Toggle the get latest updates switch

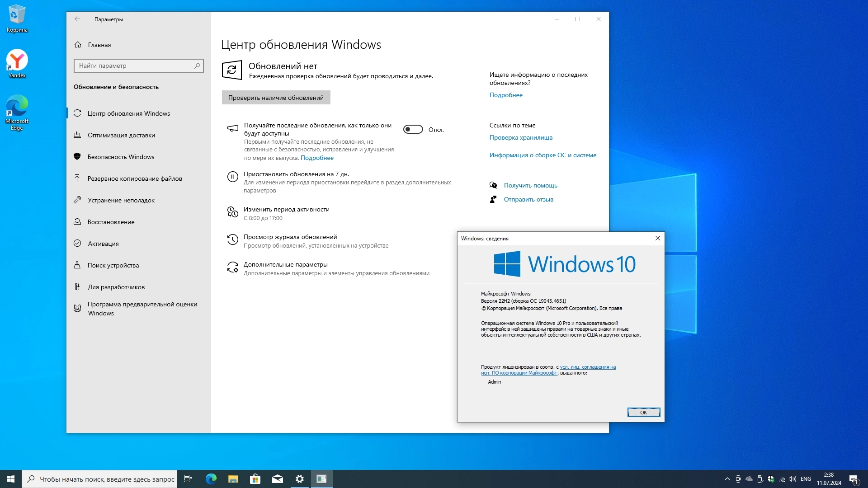tap(413, 130)
